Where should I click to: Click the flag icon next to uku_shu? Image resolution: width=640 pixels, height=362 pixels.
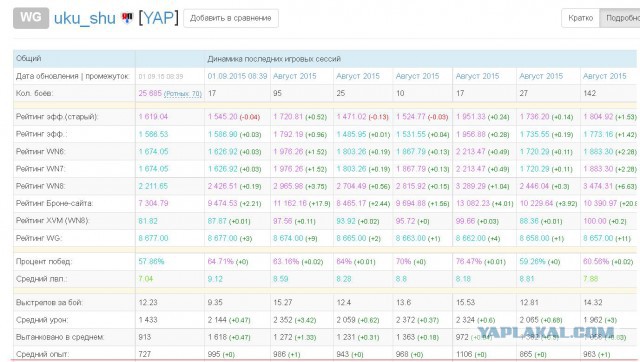coord(127,18)
